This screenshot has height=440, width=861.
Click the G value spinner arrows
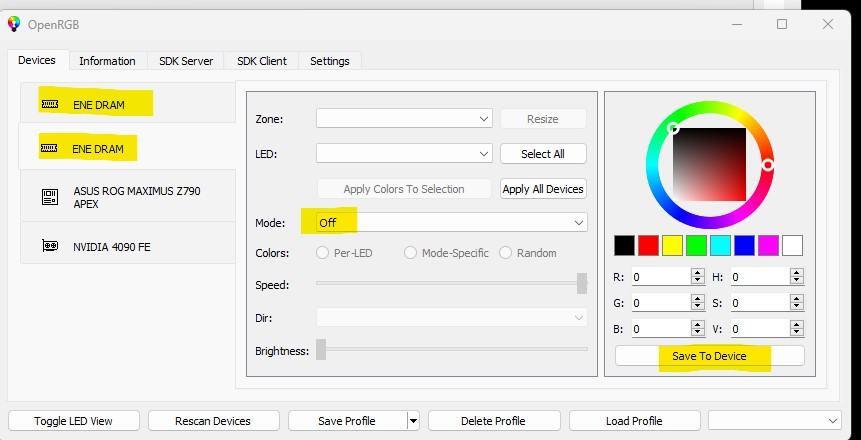click(x=698, y=303)
